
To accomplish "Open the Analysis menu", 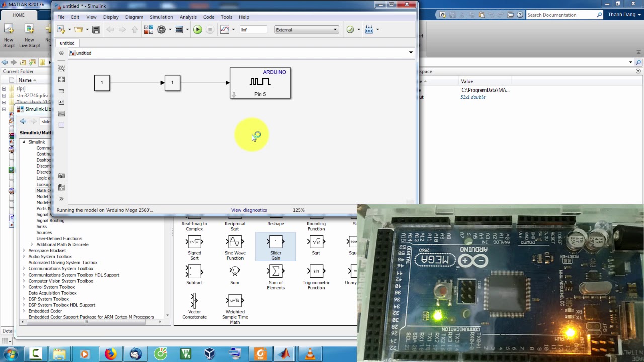I will [188, 17].
